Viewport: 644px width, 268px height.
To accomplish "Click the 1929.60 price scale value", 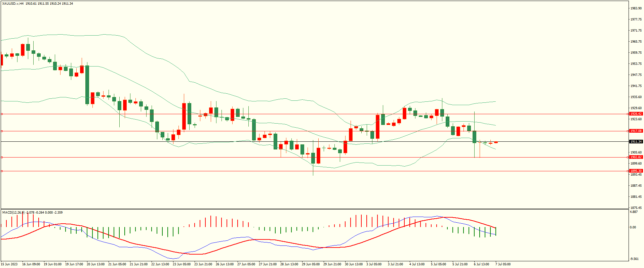I will pos(636,108).
